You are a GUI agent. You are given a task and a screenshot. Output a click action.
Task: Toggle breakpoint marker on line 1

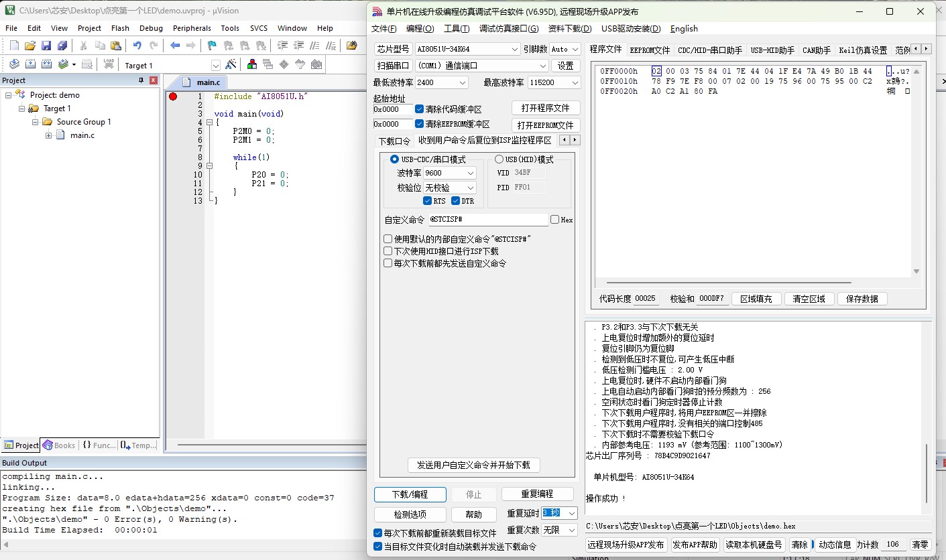173,96
